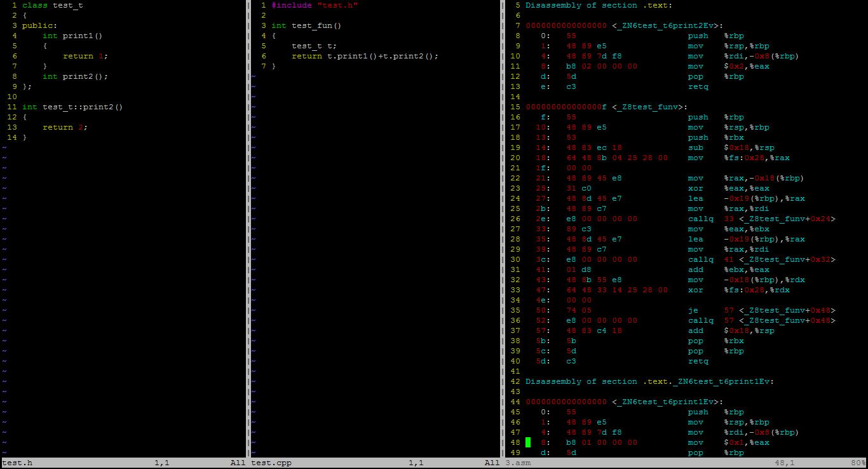Click 'sub $0x18,%rsp' instruction
Screen dimensions: 868x469
tap(731, 147)
